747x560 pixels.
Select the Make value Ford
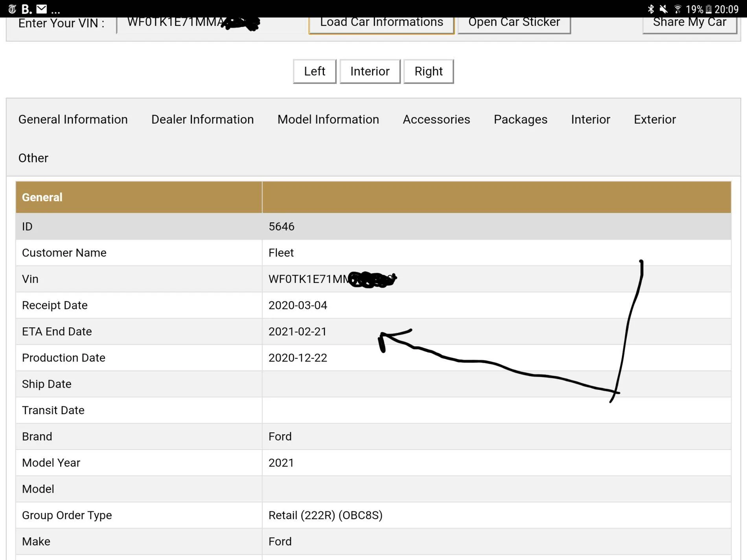pyautogui.click(x=280, y=542)
